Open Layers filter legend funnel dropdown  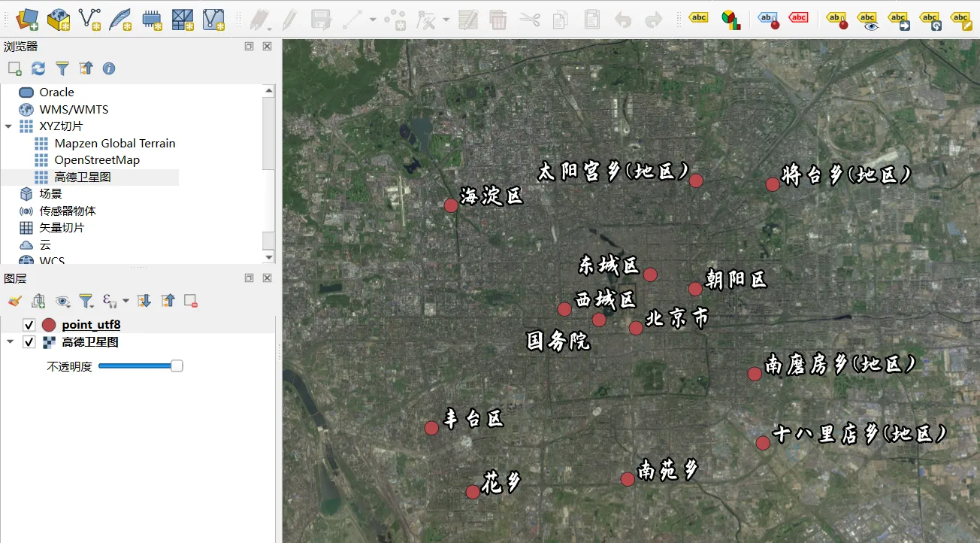(x=87, y=301)
